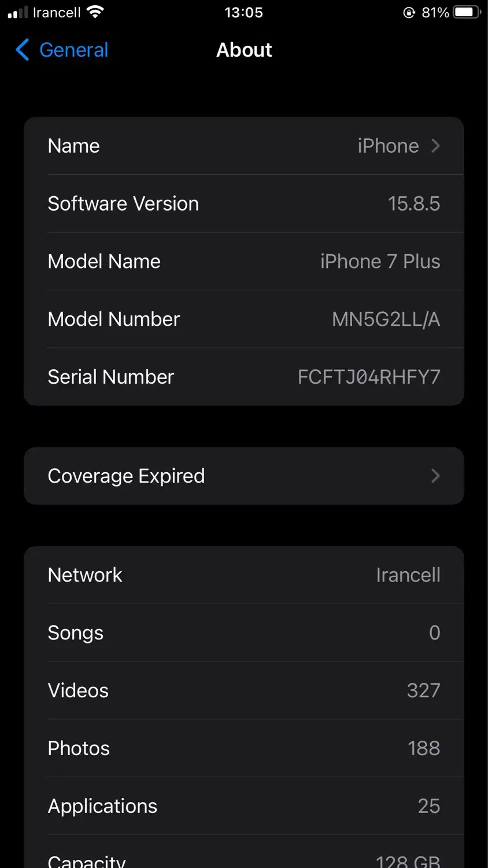Image resolution: width=488 pixels, height=868 pixels.
Task: Tap the Applications count row
Action: (243, 806)
